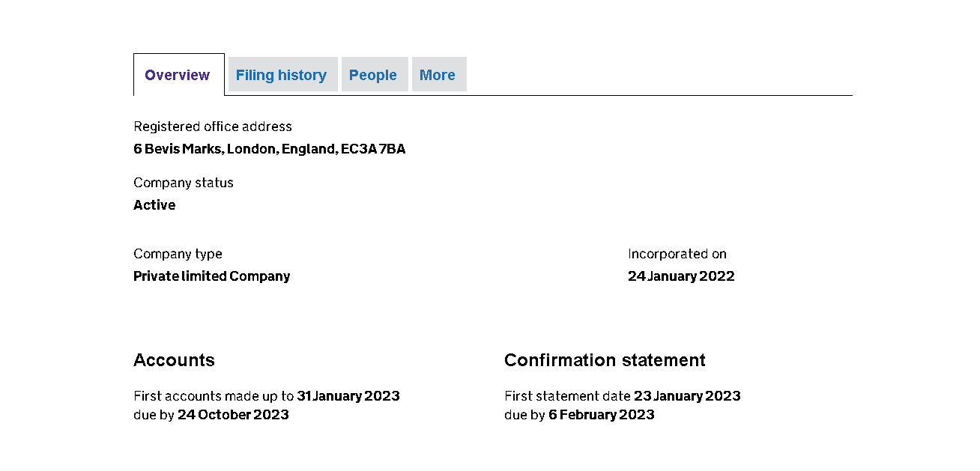Viewport: 980px width, 471px height.
Task: Click the 6 February 2023 due date
Action: coord(602,415)
